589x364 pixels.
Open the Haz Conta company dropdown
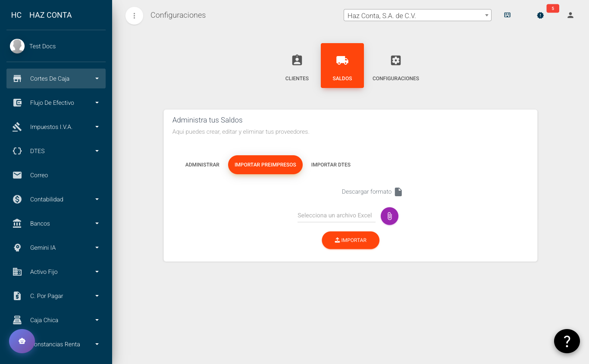tap(417, 16)
